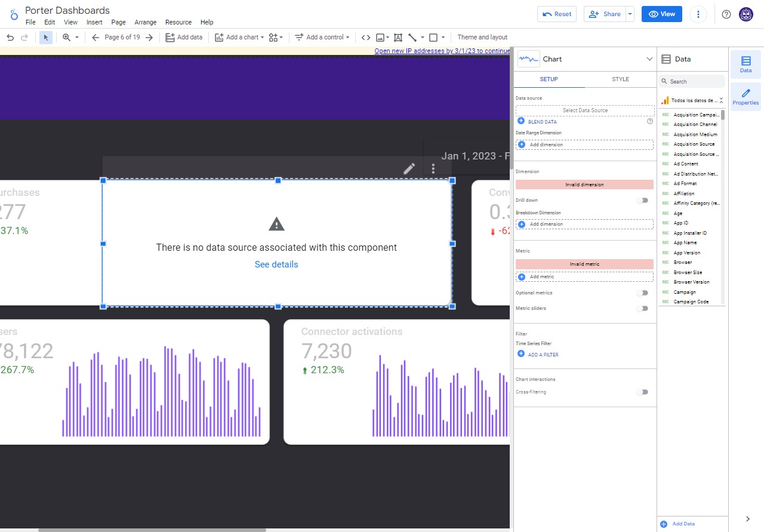764x532 pixels.
Task: Open the zoom level dropdown
Action: tap(70, 38)
